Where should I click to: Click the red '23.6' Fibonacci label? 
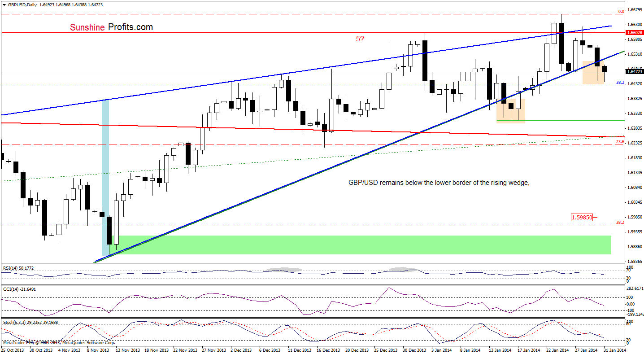[620, 142]
